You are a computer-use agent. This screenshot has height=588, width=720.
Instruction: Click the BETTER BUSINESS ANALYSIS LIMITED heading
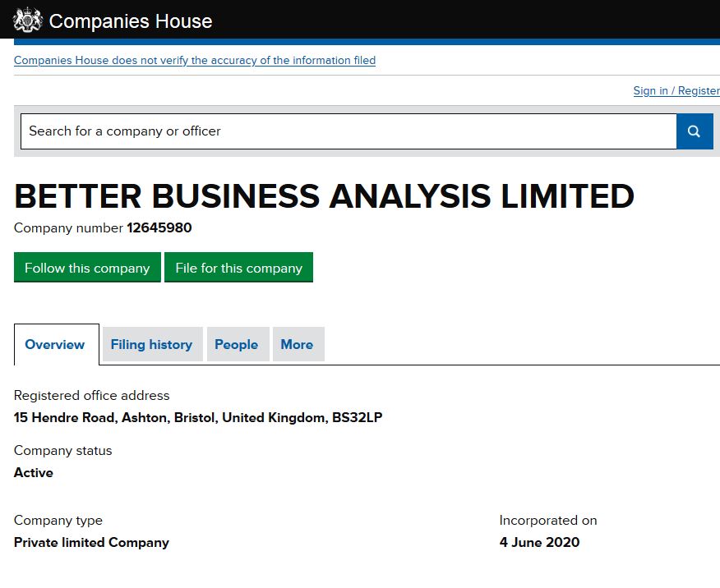324,196
